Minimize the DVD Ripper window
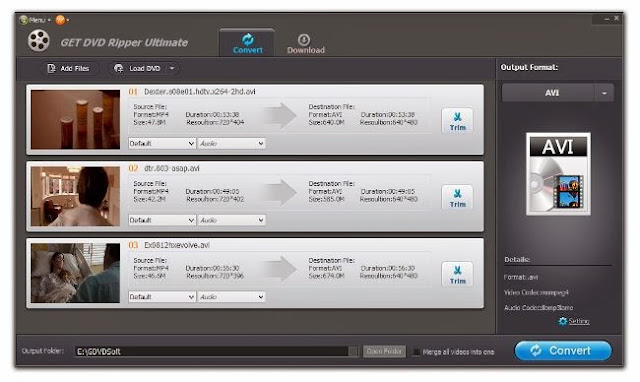Screen dimensions: 640x382 pyautogui.click(x=607, y=19)
